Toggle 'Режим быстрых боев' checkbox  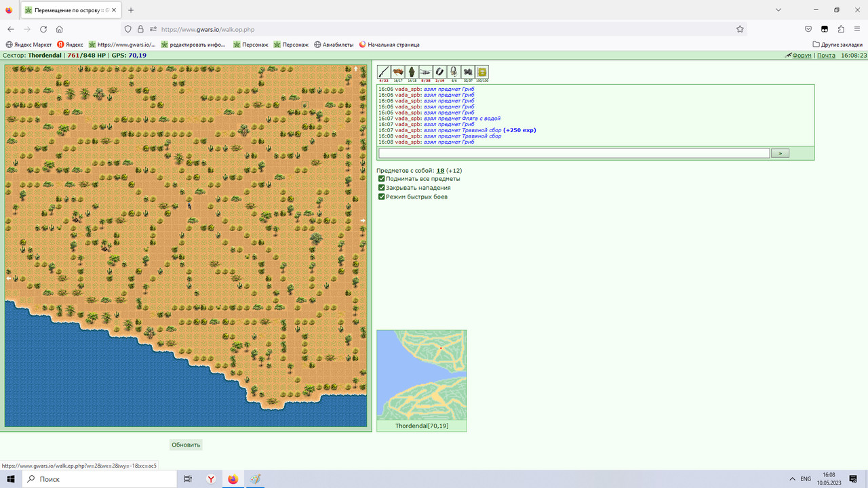[x=382, y=197]
